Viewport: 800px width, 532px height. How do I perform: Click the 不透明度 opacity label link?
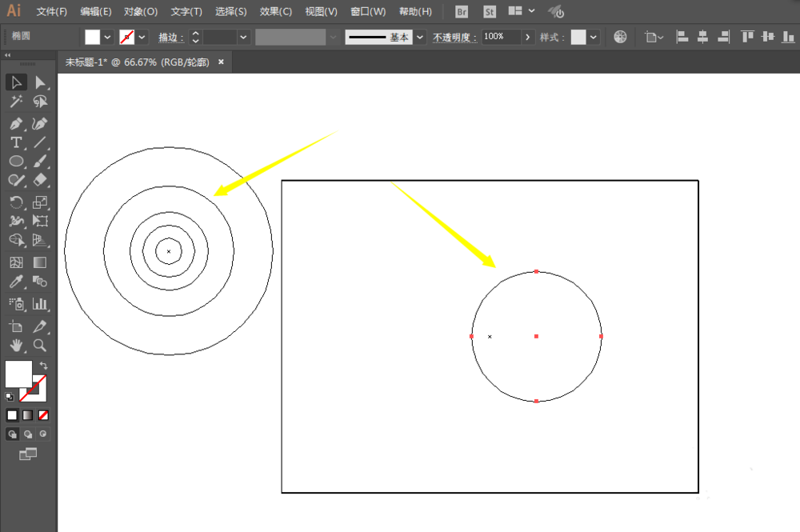click(454, 37)
